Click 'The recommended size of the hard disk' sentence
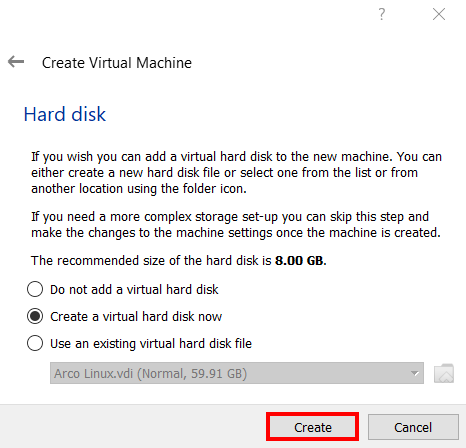The height and width of the screenshot is (448, 466). [x=179, y=260]
